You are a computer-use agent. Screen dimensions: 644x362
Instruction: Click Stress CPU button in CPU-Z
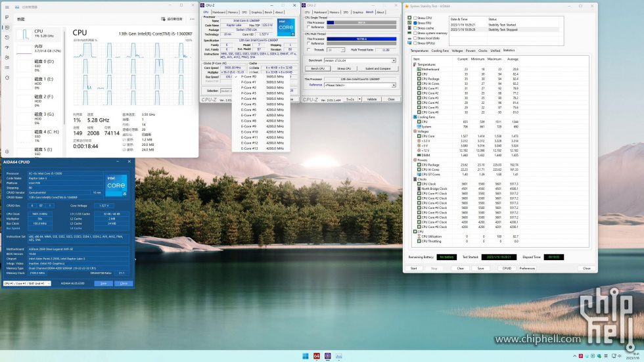tap(344, 68)
